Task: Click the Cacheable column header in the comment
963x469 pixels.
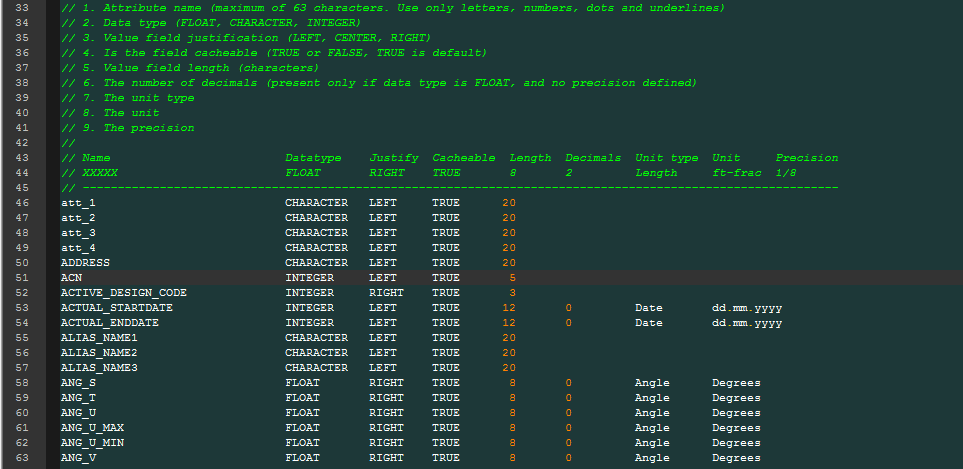Action: (463, 158)
